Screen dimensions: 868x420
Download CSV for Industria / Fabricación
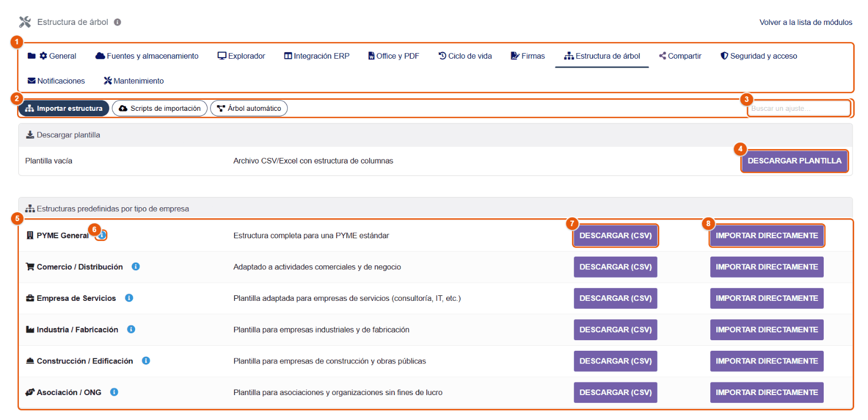(x=616, y=330)
